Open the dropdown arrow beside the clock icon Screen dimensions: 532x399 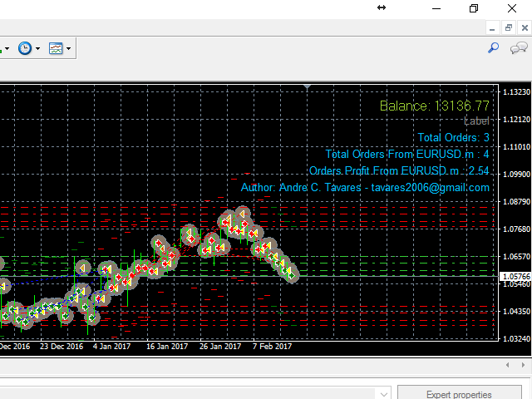[37, 49]
